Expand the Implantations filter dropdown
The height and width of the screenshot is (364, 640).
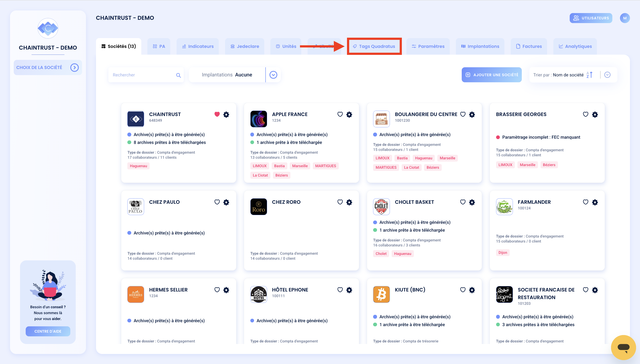[273, 75]
